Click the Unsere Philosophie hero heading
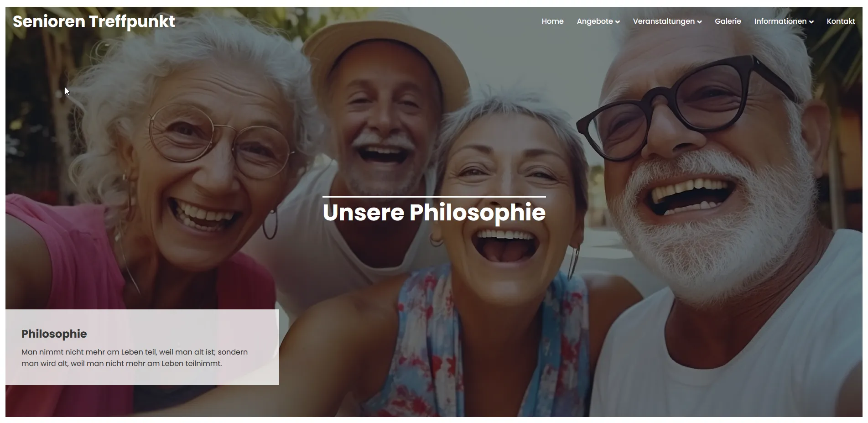868x423 pixels. (434, 213)
